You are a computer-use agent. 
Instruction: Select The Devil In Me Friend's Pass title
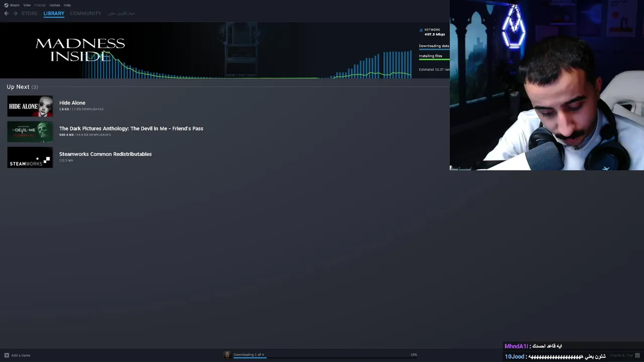point(131,128)
